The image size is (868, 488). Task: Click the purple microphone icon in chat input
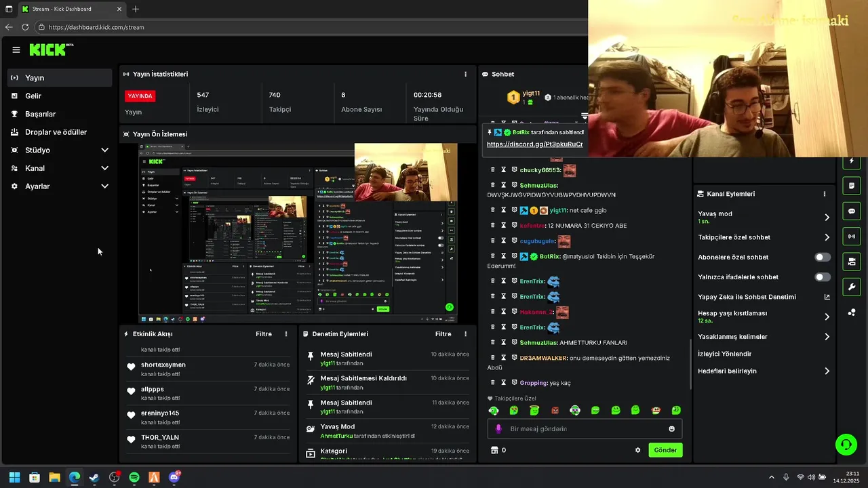click(498, 429)
